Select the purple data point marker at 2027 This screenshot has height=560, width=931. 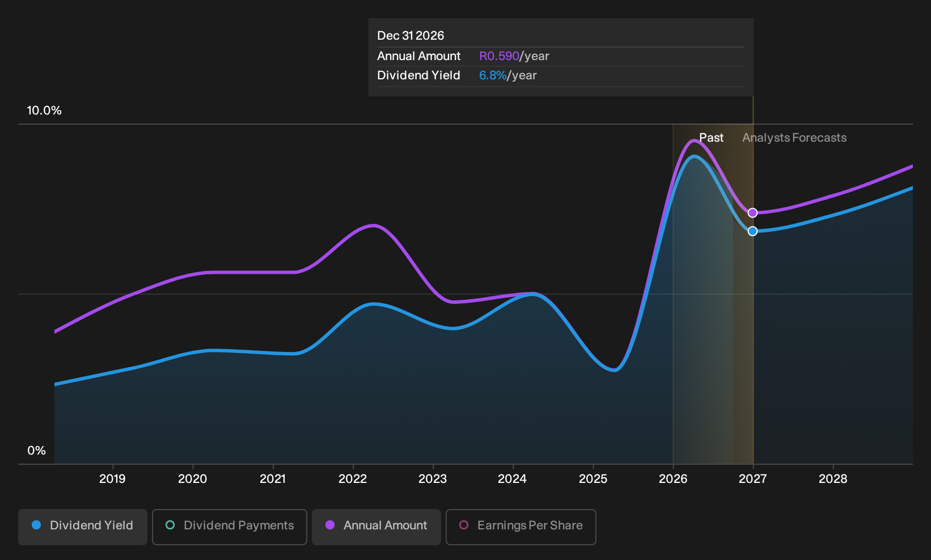coord(752,213)
